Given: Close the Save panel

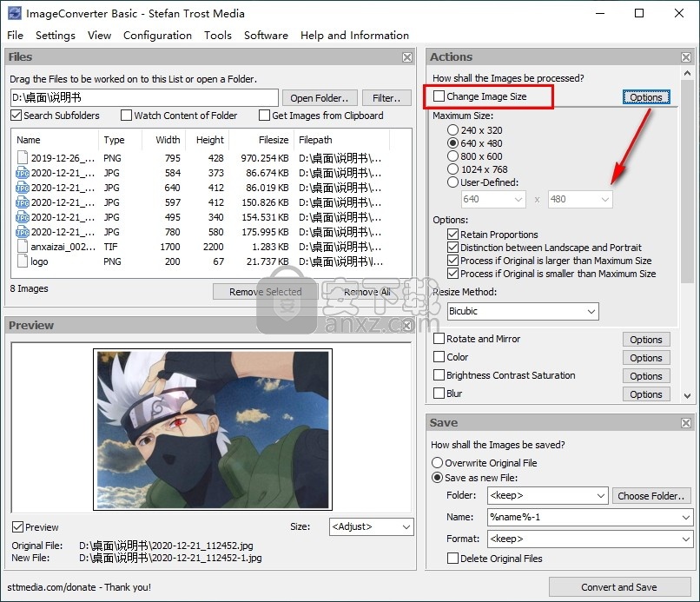Looking at the screenshot, I should point(686,423).
